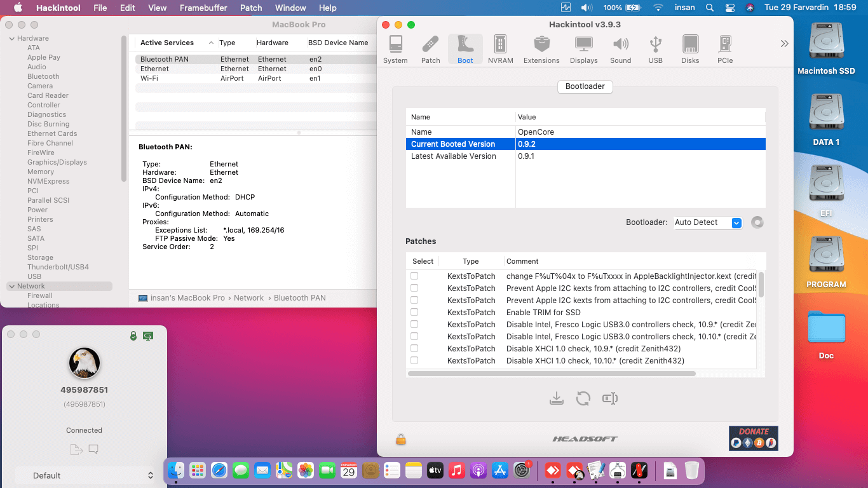The width and height of the screenshot is (868, 488).
Task: Click the refresh bootloader icon
Action: pyautogui.click(x=583, y=398)
